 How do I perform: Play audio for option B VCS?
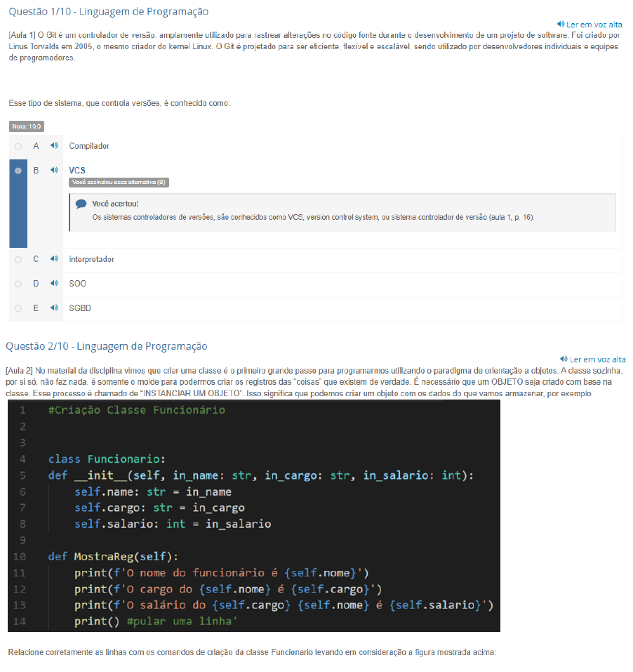tap(54, 171)
